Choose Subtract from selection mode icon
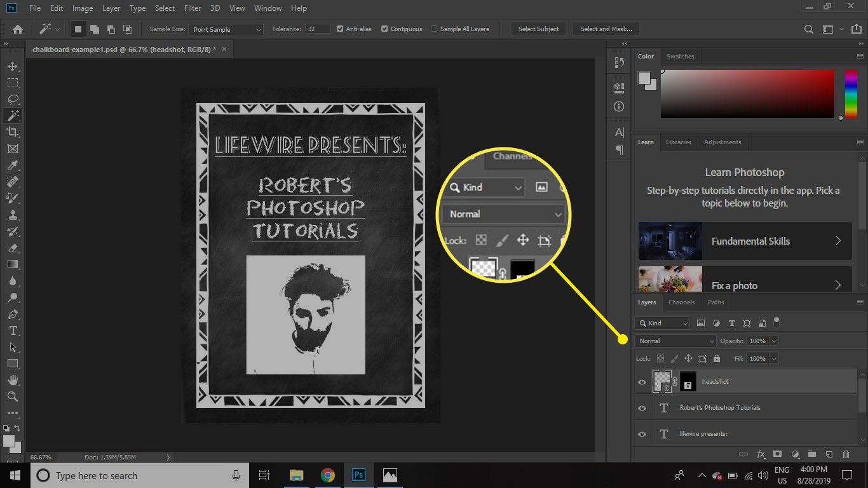The image size is (868, 488). pyautogui.click(x=111, y=29)
